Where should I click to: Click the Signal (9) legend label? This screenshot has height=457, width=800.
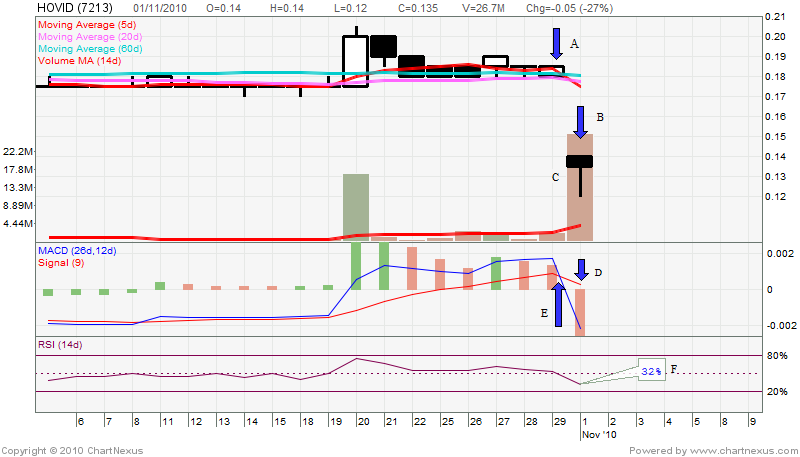[x=62, y=263]
